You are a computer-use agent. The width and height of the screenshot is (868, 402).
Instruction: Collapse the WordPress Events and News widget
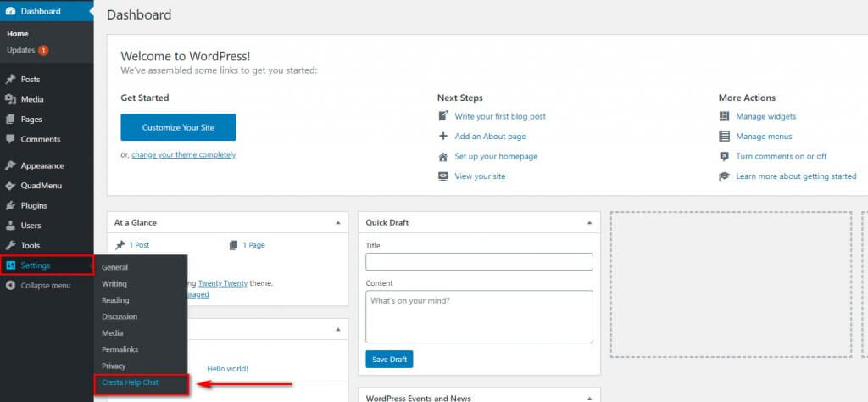click(590, 398)
